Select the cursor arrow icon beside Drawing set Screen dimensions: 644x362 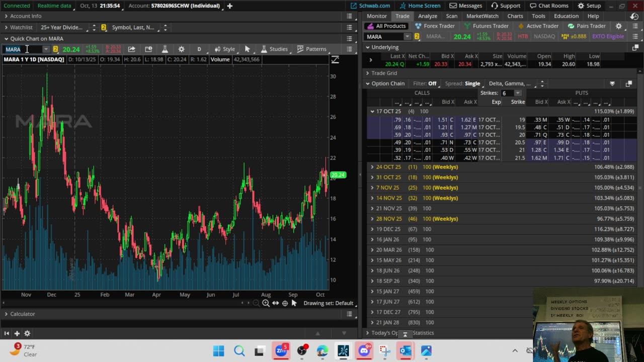pyautogui.click(x=294, y=303)
